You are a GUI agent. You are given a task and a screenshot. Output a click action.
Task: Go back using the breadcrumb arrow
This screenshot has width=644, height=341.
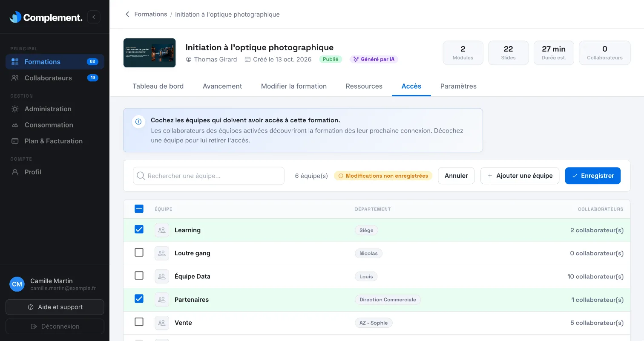point(127,14)
